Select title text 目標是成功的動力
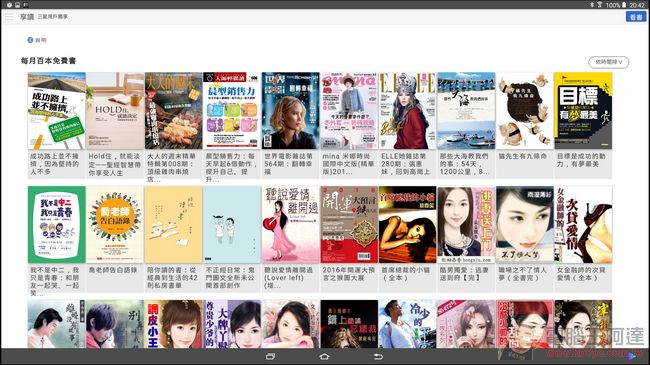 581,160
